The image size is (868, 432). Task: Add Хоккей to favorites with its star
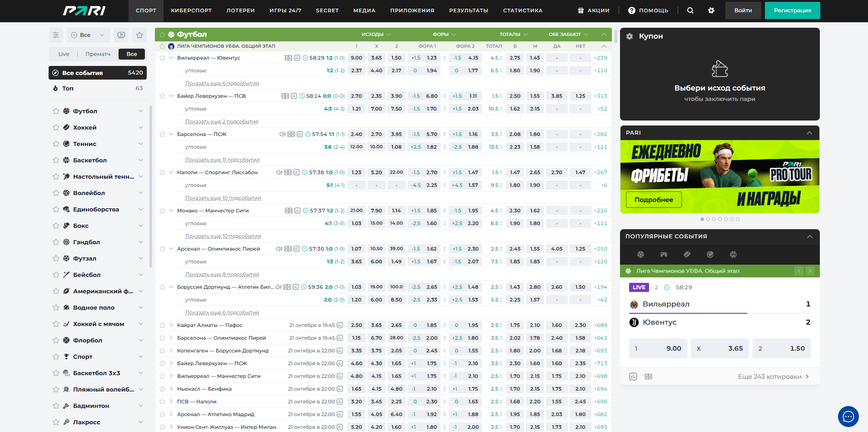pos(56,128)
